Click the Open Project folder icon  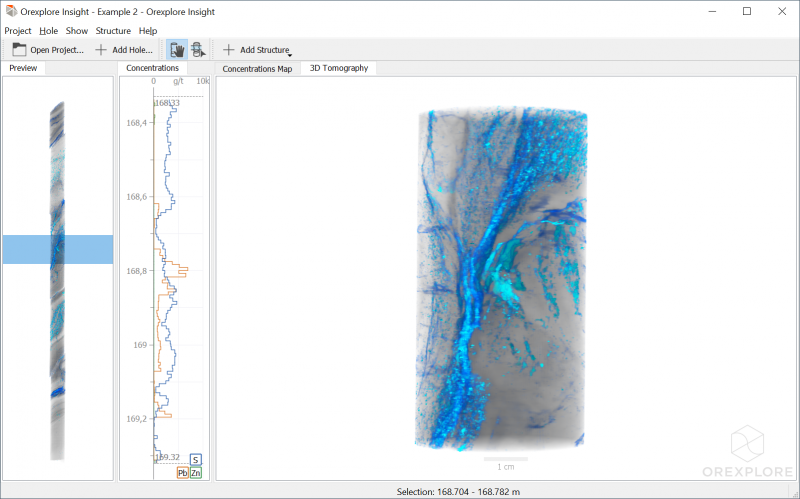point(19,49)
